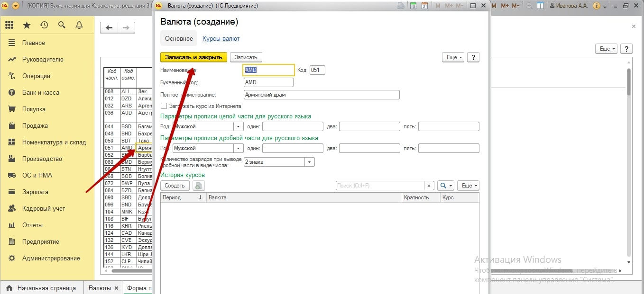Open the History clock icon
The image size is (644, 294).
[x=44, y=25]
